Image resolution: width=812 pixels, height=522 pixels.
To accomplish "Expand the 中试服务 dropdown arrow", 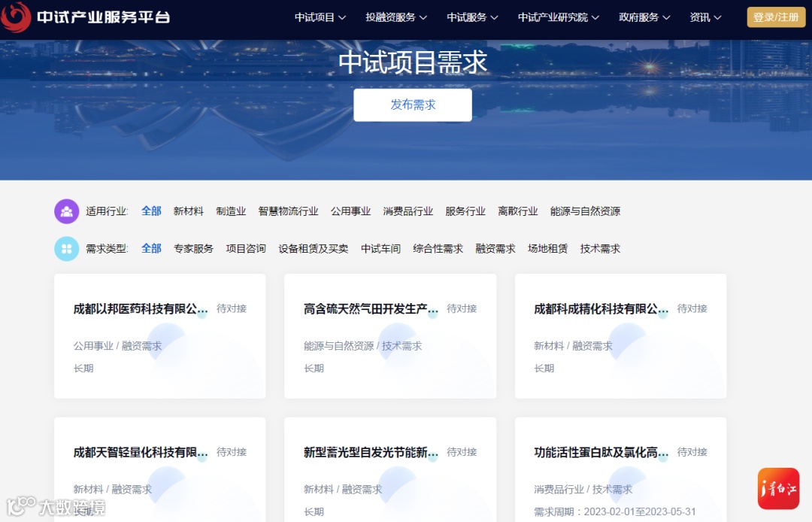I will coord(494,17).
